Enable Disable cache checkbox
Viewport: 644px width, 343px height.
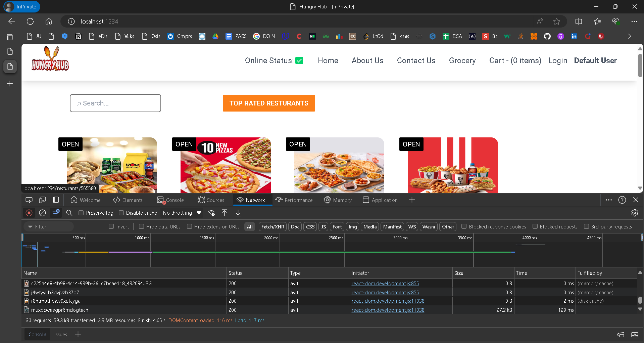121,213
